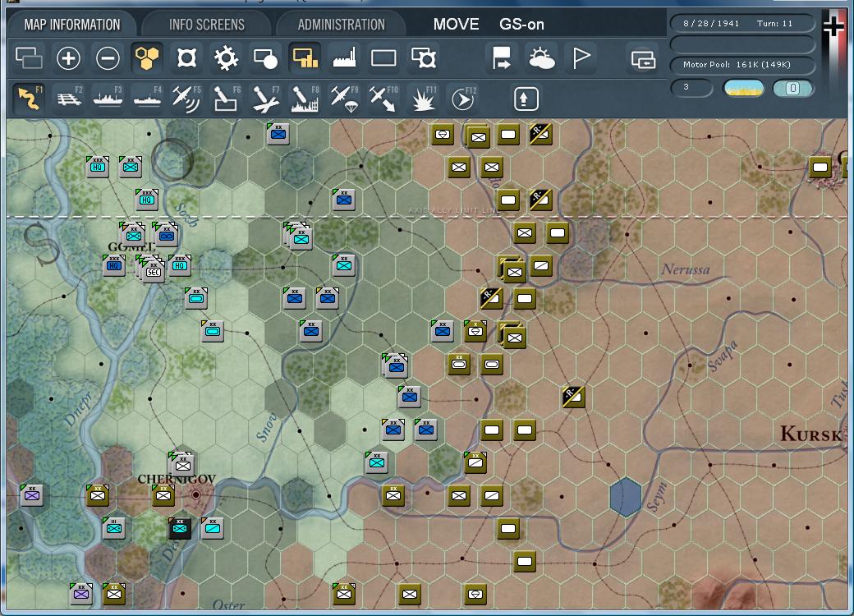
Task: Select the F3 naval transport ship icon
Action: (x=109, y=98)
